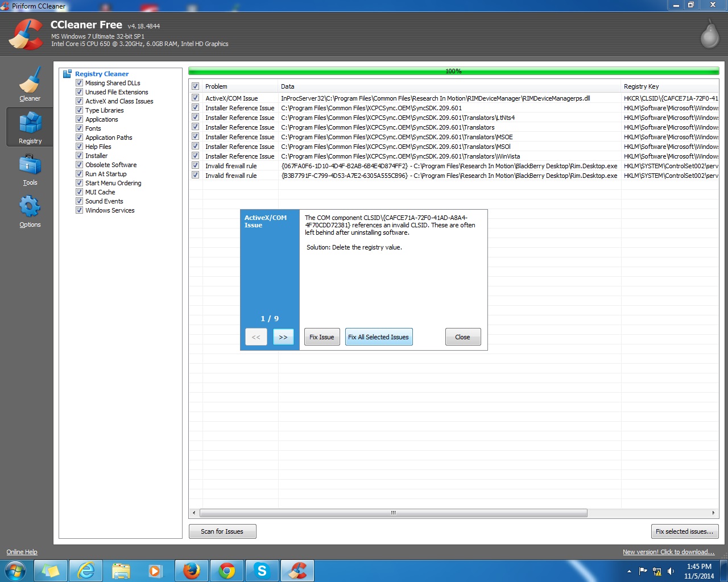Click scroll right arrow on horizontal scrollbar
Screen dimensions: 728x582
[713, 513]
